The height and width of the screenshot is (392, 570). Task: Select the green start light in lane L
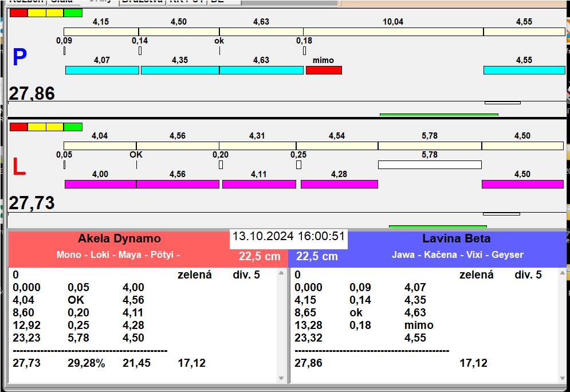pos(73,127)
